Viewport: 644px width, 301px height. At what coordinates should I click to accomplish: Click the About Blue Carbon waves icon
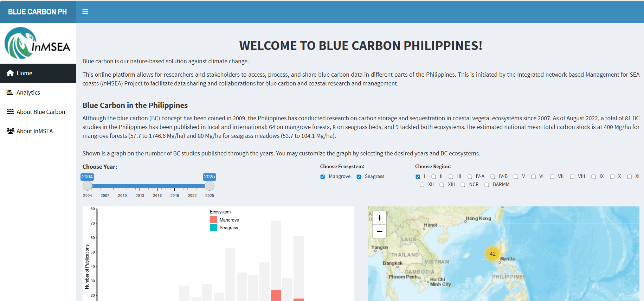10,112
